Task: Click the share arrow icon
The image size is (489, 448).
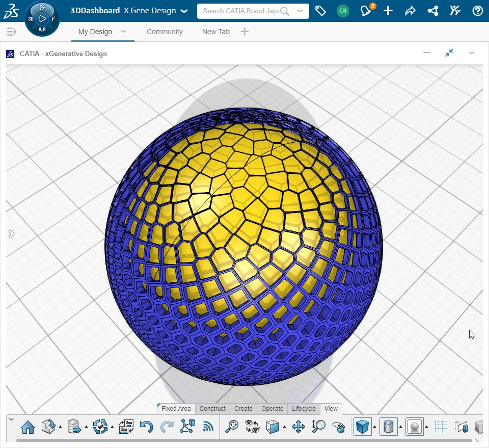Action: [x=410, y=11]
